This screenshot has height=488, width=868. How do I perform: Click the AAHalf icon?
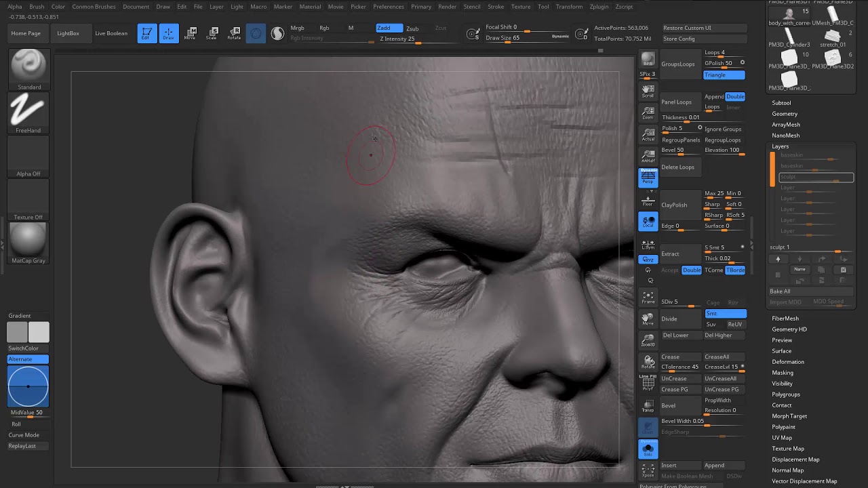coord(648,156)
